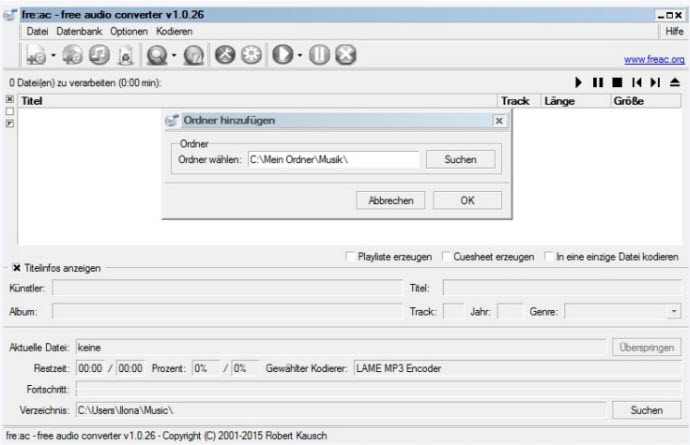Click Suchen button next to Verzeichnis

tap(646, 410)
